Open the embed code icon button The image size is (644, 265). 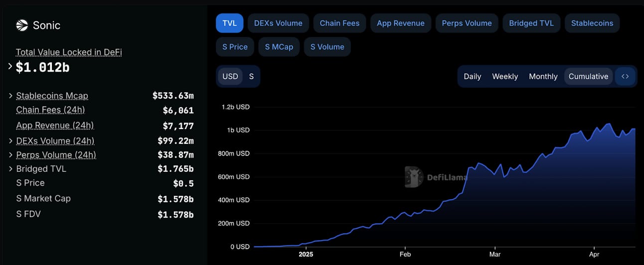point(625,76)
